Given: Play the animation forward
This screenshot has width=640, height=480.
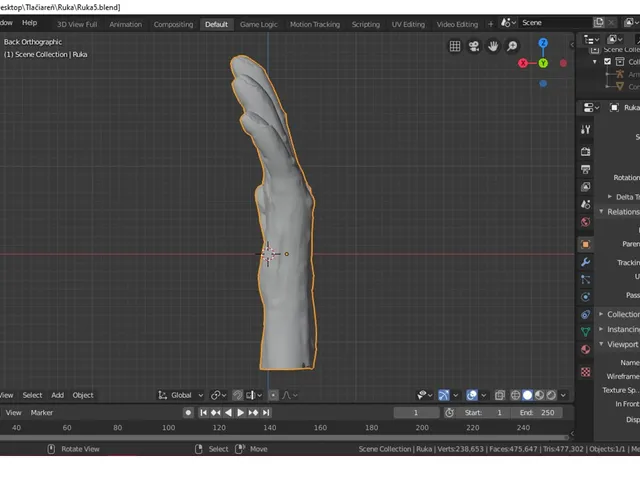Looking at the screenshot, I should (x=240, y=413).
